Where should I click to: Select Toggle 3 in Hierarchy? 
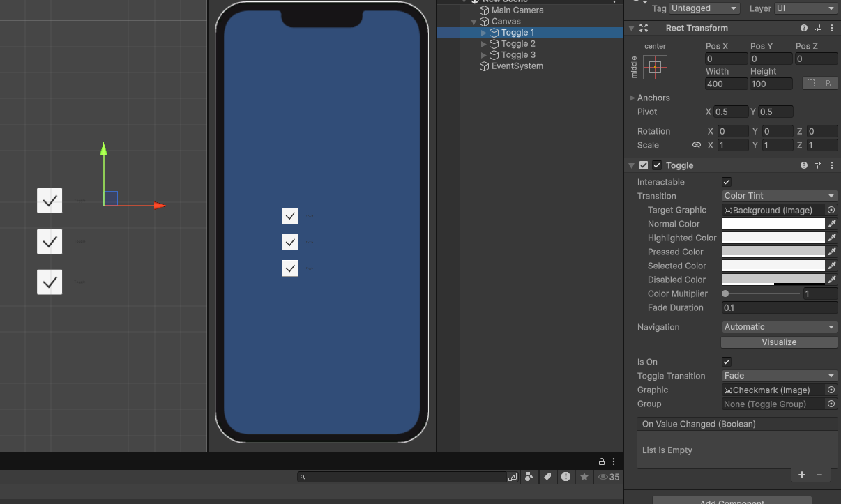tap(518, 55)
